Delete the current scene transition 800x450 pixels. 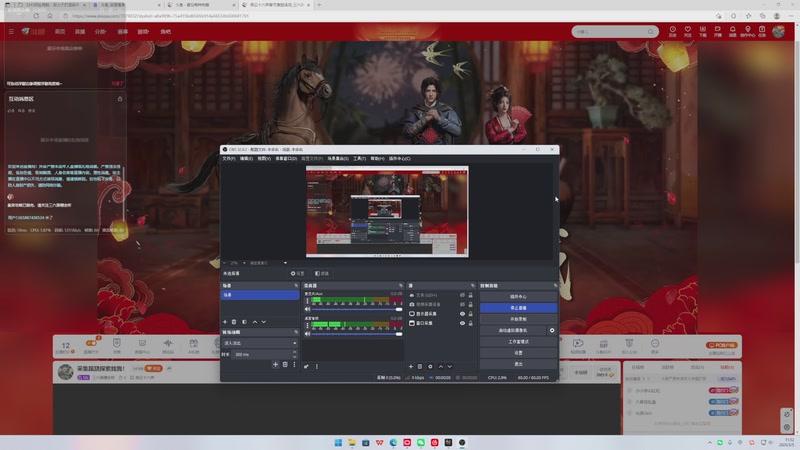(x=285, y=364)
